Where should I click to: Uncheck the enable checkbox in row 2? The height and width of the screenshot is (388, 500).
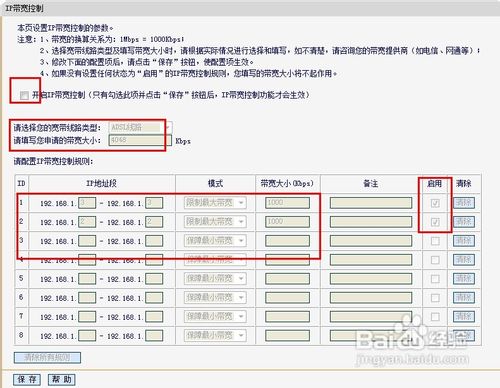point(435,222)
